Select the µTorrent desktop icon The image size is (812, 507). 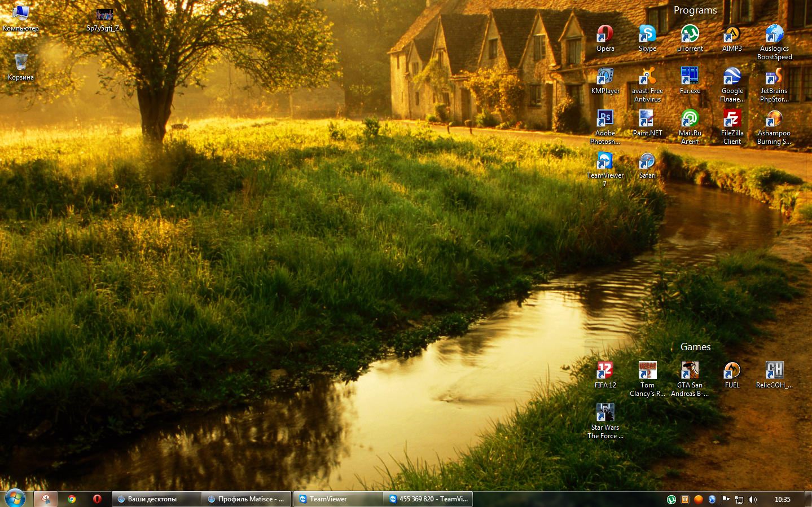click(690, 35)
